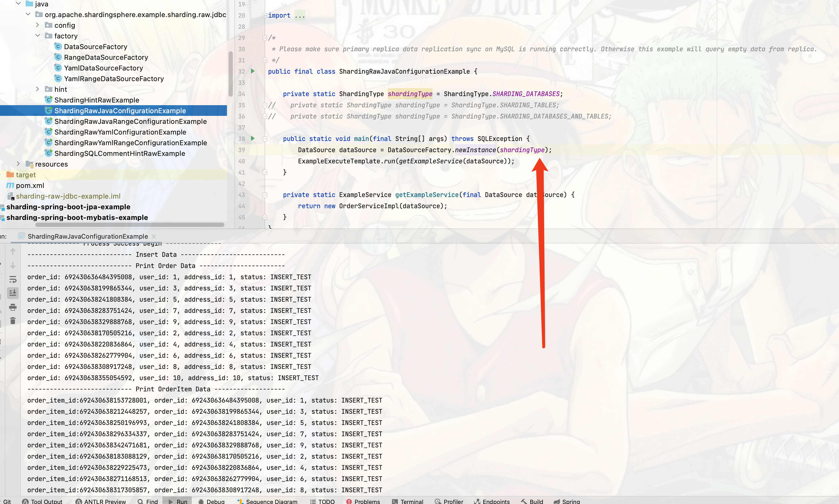This screenshot has width=839, height=504.
Task: Open the Problems tool window
Action: pos(363,501)
